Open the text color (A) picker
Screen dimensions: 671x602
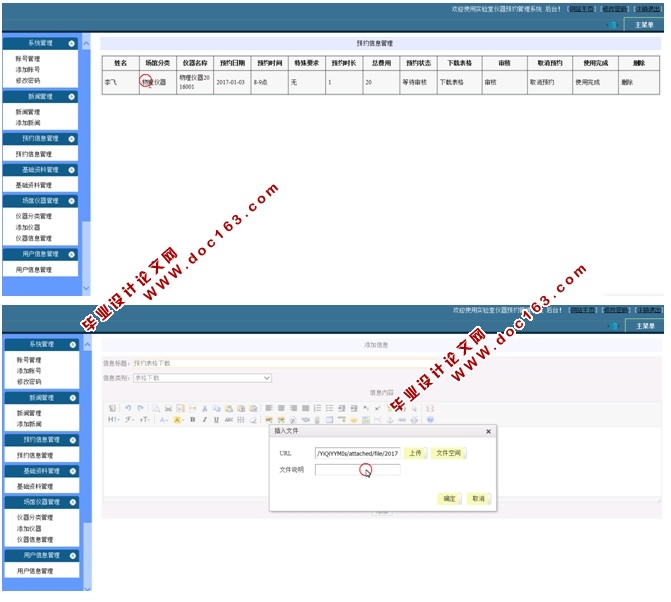pyautogui.click(x=163, y=420)
